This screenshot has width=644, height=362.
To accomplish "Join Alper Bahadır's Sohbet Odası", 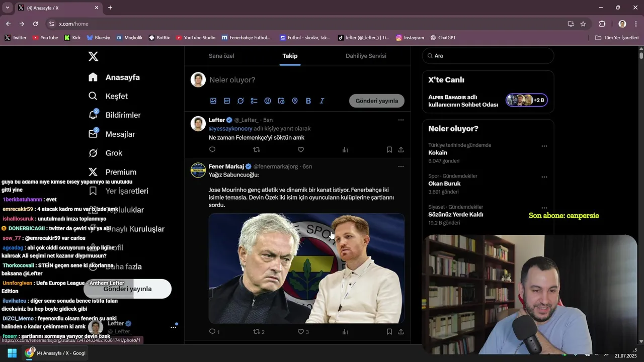I will (x=527, y=100).
